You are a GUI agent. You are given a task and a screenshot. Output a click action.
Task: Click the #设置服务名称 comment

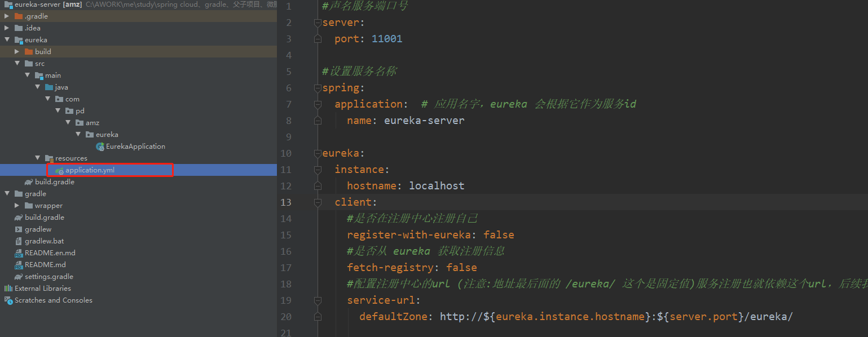(x=359, y=72)
